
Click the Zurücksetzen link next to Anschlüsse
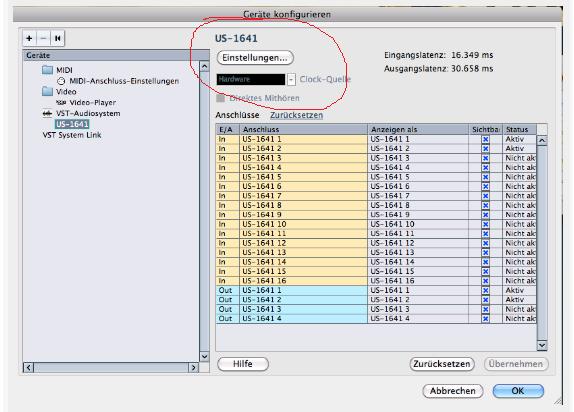click(297, 115)
